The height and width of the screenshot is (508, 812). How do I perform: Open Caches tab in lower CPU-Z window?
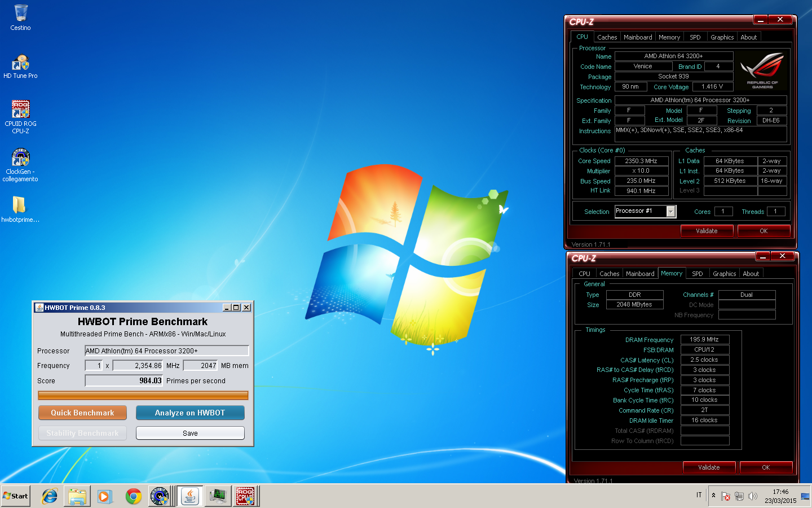pos(610,274)
